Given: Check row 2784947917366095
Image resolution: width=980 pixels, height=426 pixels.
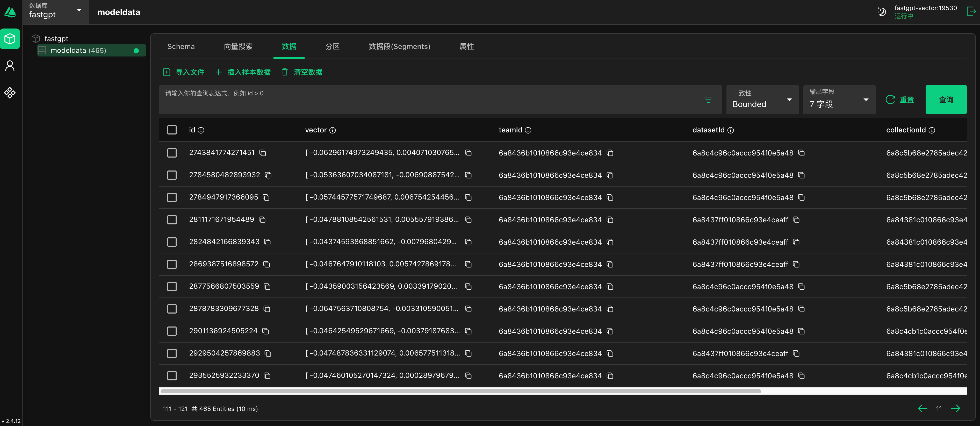Looking at the screenshot, I should (172, 197).
